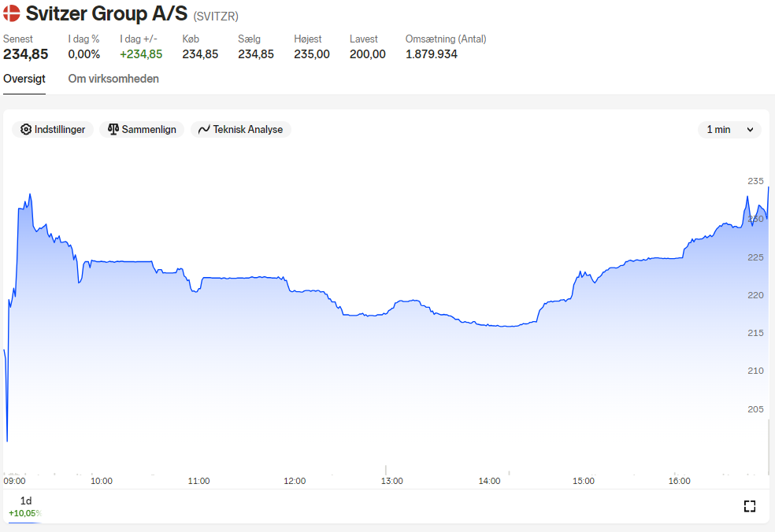The height and width of the screenshot is (532, 775).
Task: Open the Sammenlign comparison tool
Action: pos(142,129)
